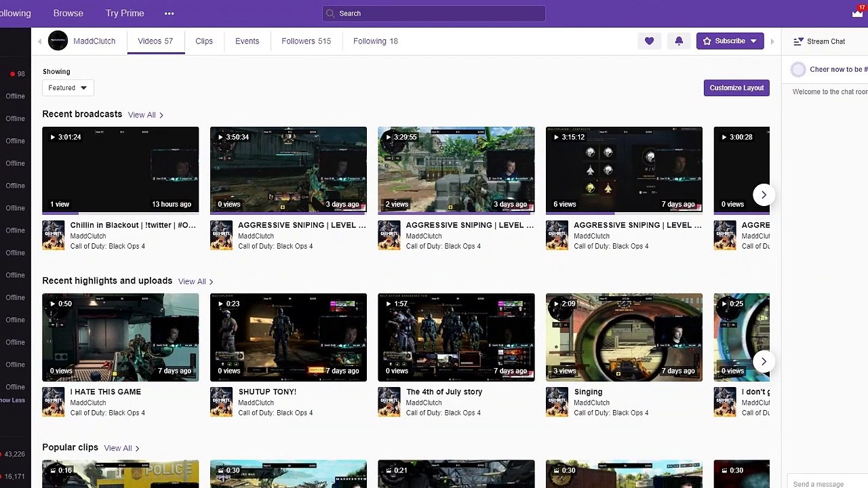Open the Featured dropdown under Showing
This screenshot has height=488, width=868.
click(x=68, y=87)
